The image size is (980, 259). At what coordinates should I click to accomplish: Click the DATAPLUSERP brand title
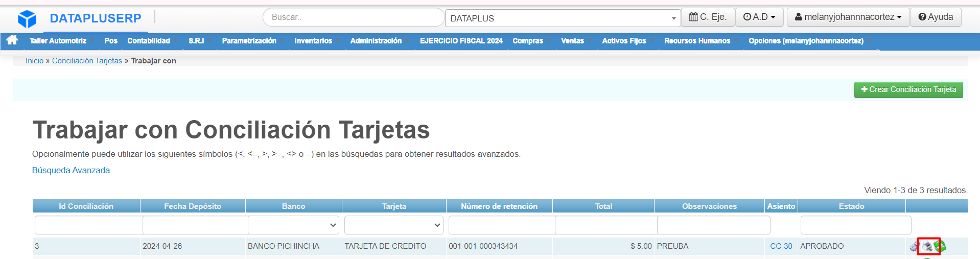[96, 18]
